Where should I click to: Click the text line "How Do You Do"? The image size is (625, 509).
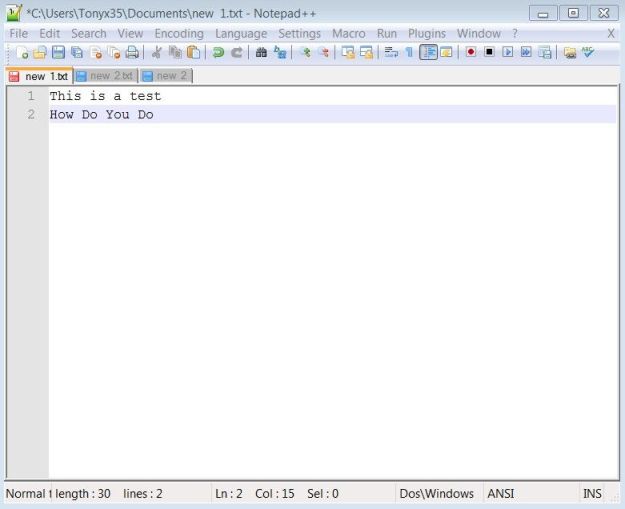coord(101,114)
